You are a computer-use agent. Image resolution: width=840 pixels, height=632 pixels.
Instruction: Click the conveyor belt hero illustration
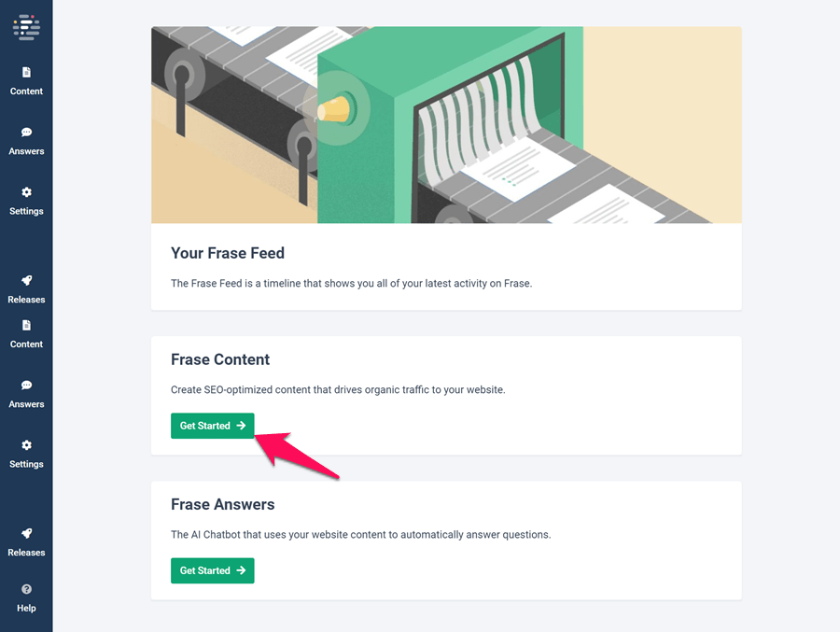446,125
